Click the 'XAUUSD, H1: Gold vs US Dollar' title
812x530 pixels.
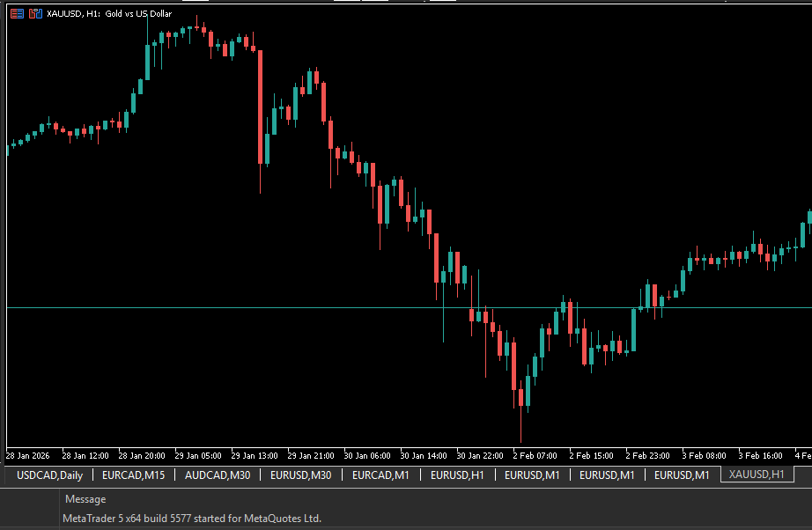point(109,13)
